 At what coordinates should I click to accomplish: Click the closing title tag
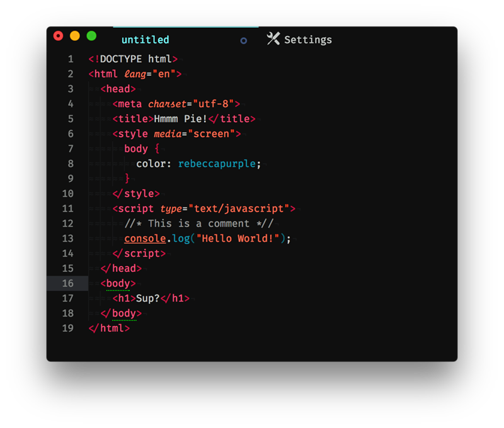point(232,119)
